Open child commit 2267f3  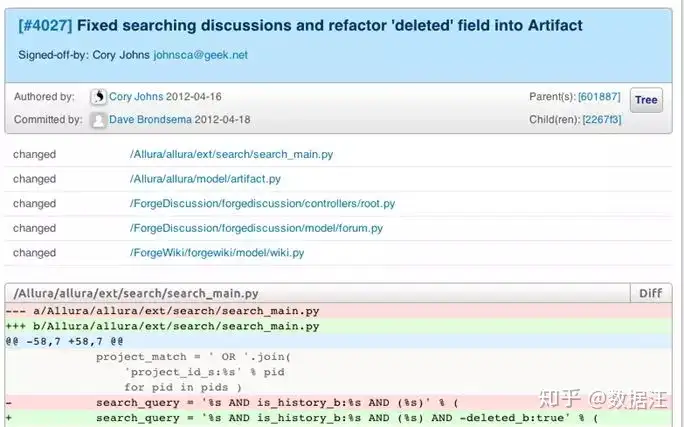point(602,120)
